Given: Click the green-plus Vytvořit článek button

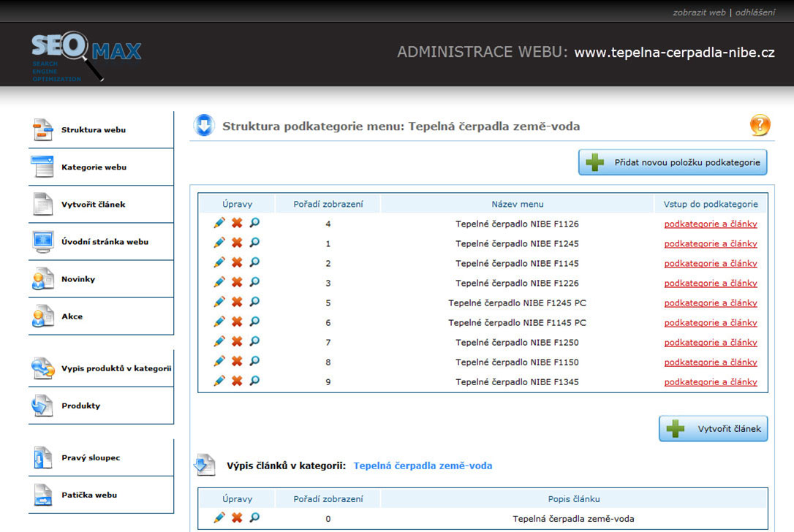Looking at the screenshot, I should (713, 429).
